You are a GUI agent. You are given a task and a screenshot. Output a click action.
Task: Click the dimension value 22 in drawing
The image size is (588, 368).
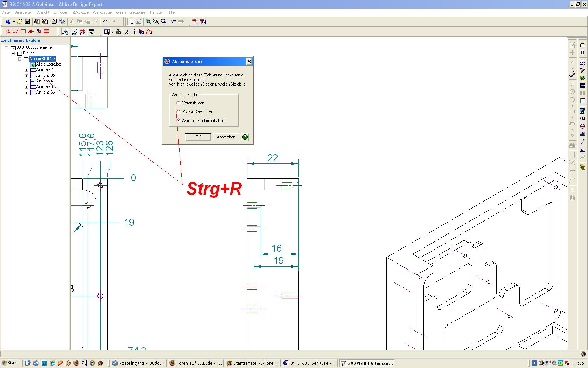(273, 158)
